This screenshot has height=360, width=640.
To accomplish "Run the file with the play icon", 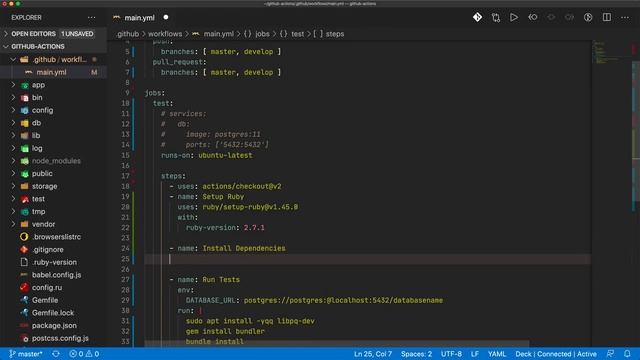I will [x=514, y=17].
